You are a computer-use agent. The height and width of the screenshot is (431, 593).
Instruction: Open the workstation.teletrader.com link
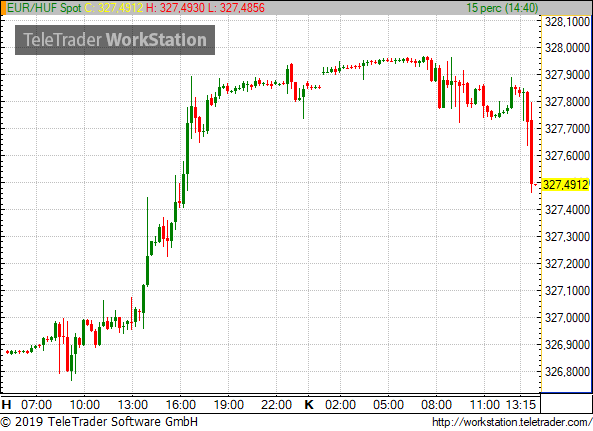tap(512, 422)
